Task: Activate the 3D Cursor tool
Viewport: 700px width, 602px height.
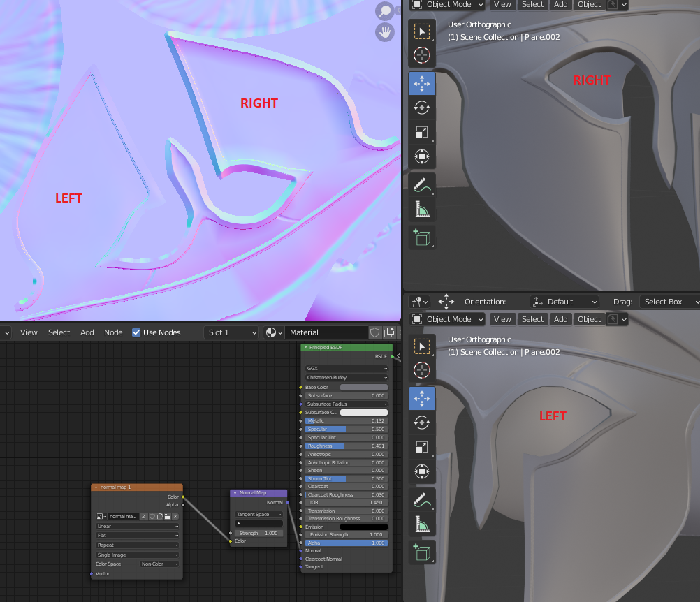Action: point(422,55)
